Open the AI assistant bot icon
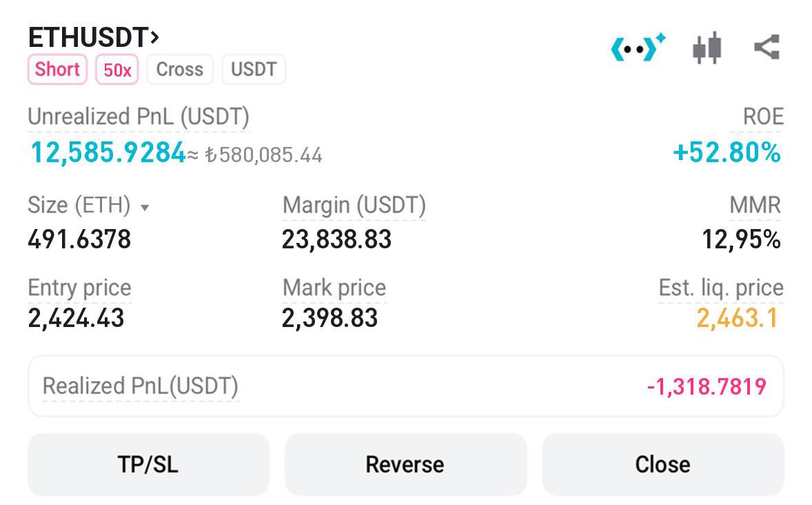Screen dimensions: 812x505 tap(638, 47)
